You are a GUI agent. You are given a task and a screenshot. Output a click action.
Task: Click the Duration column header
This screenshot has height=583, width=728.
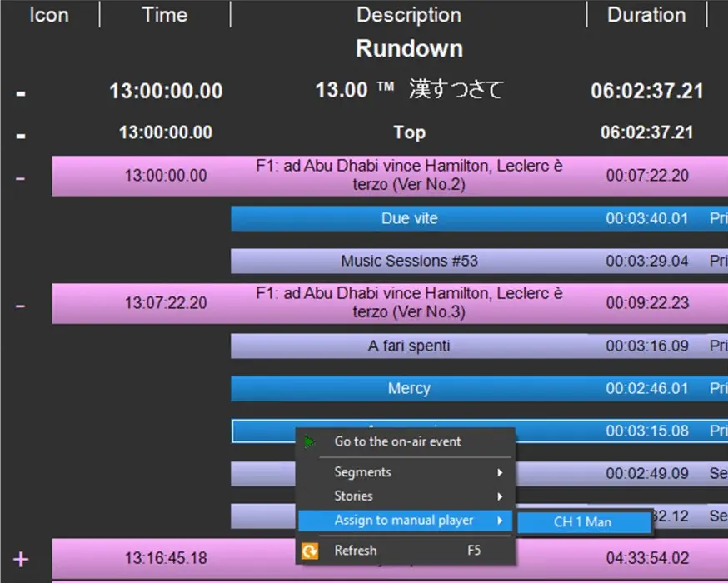point(646,15)
